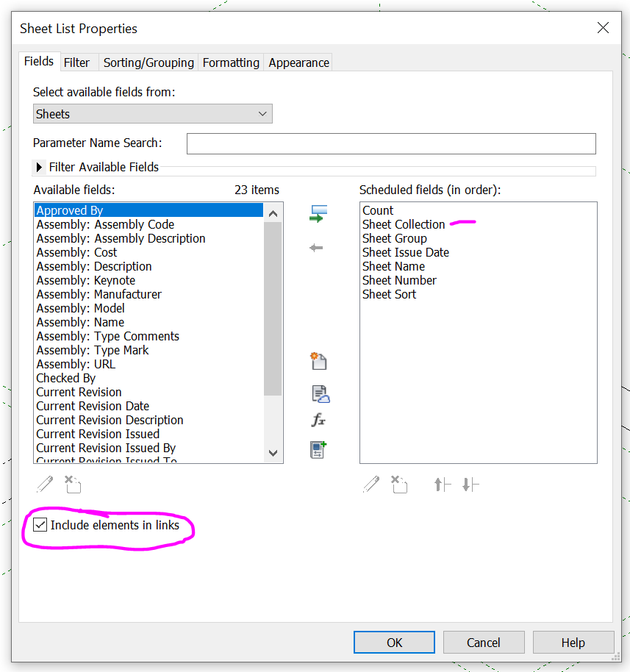The image size is (630, 672).
Task: Add a calculated value parameter
Action: tap(318, 420)
